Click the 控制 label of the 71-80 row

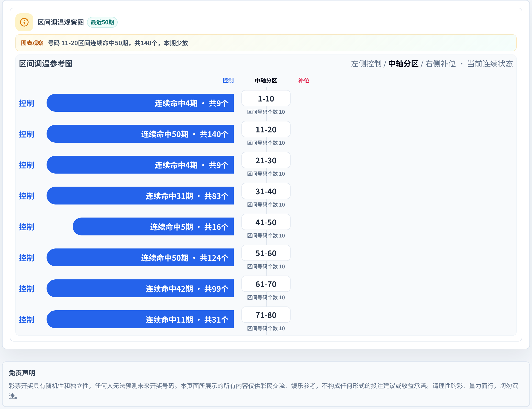click(27, 320)
